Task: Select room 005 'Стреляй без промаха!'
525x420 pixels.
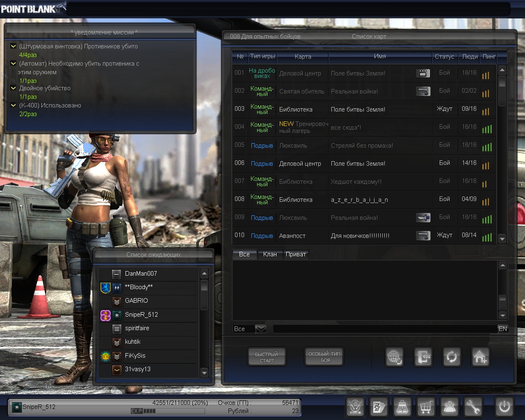Action: 364,145
